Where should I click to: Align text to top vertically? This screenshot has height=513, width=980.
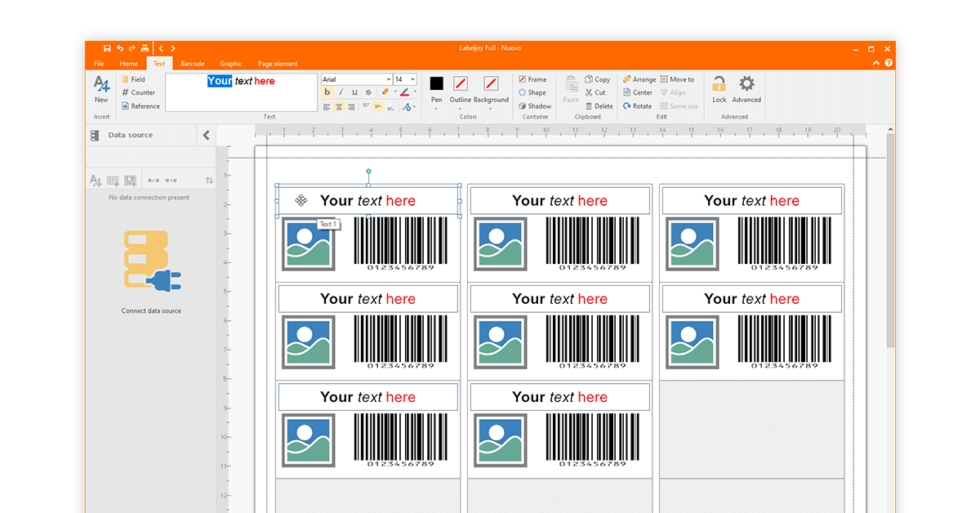click(366, 105)
